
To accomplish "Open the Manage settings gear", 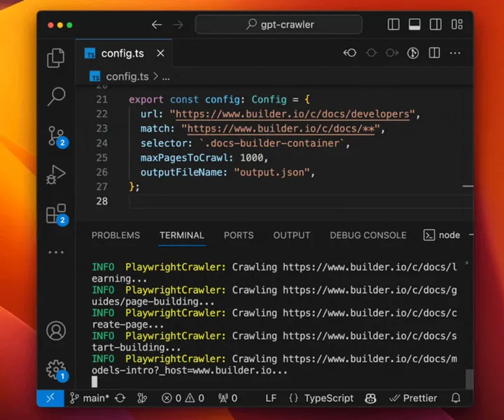I will coord(56,369).
